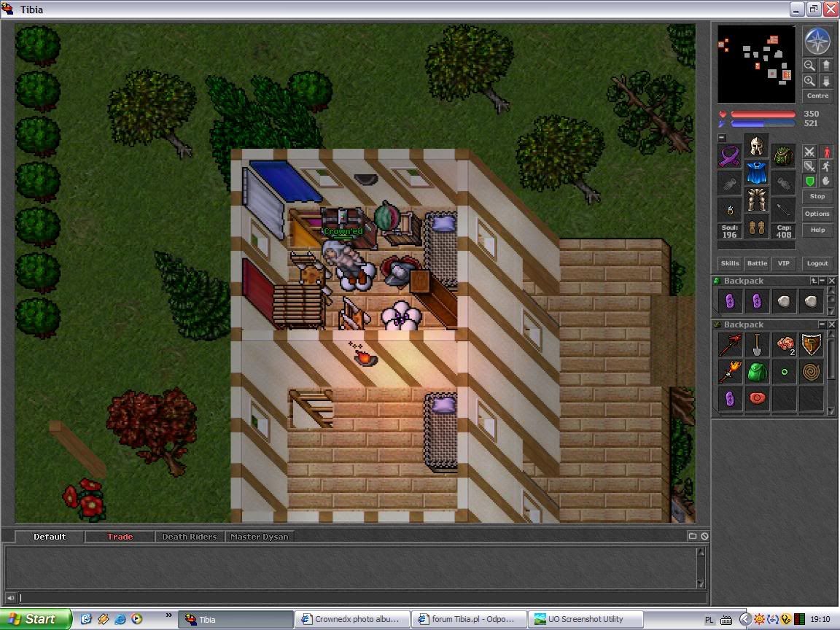Select the empty right hand slot
This screenshot has width=840, height=630.
(x=784, y=184)
